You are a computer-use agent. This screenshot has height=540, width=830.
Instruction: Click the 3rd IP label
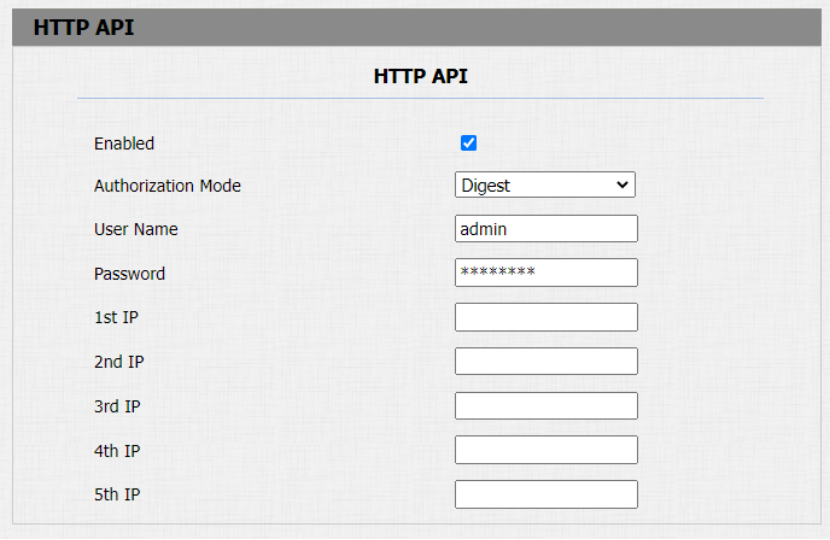117,406
